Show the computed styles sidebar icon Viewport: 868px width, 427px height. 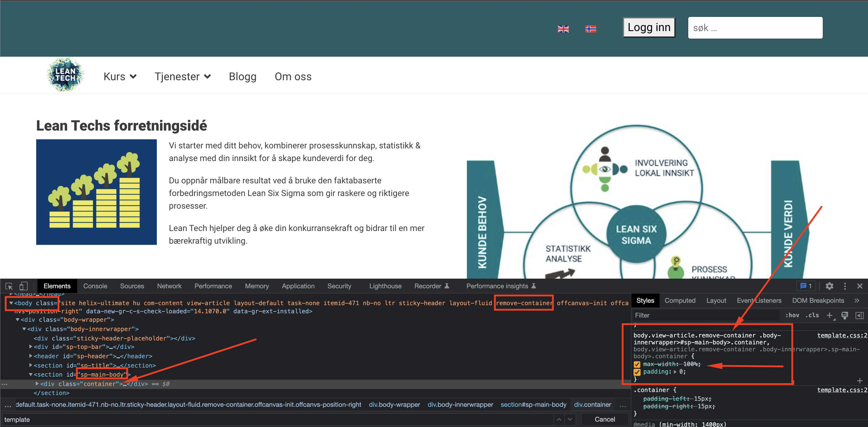pyautogui.click(x=860, y=315)
